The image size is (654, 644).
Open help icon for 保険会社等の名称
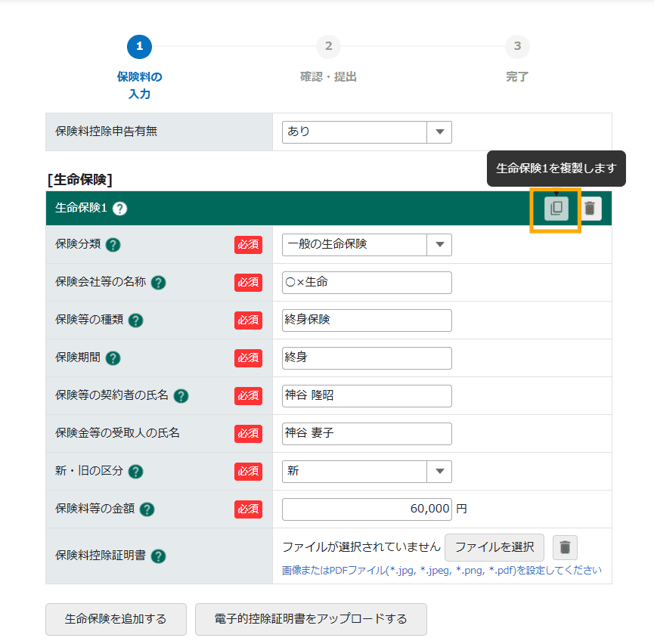click(158, 283)
